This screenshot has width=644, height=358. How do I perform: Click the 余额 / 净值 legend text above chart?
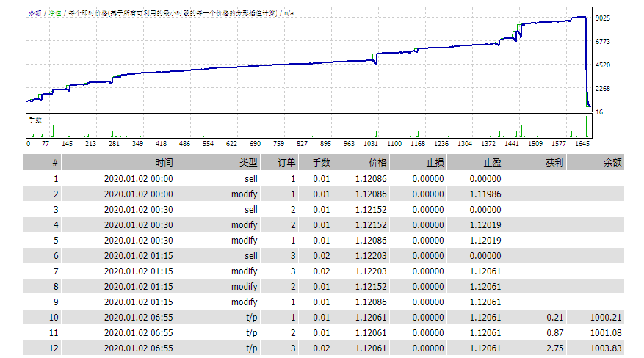point(46,13)
